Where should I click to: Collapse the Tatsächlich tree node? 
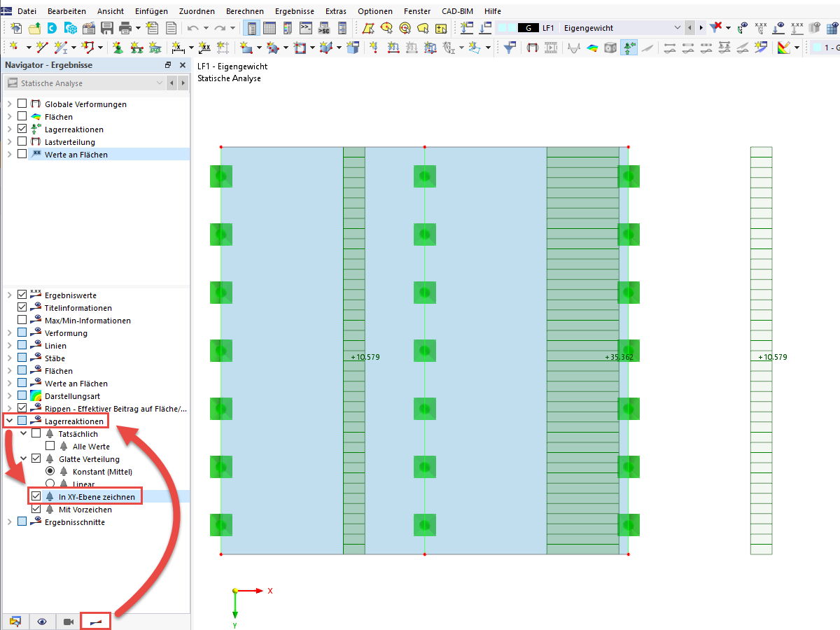pyautogui.click(x=23, y=433)
